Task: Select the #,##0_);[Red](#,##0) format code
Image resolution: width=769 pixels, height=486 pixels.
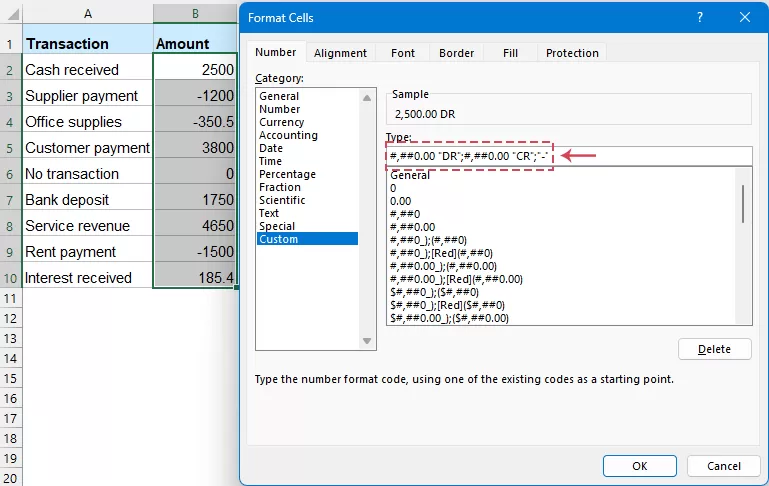Action: pos(561,253)
